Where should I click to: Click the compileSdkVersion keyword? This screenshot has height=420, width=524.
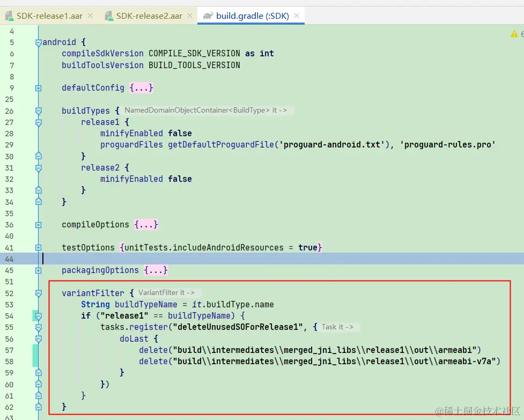coord(102,54)
